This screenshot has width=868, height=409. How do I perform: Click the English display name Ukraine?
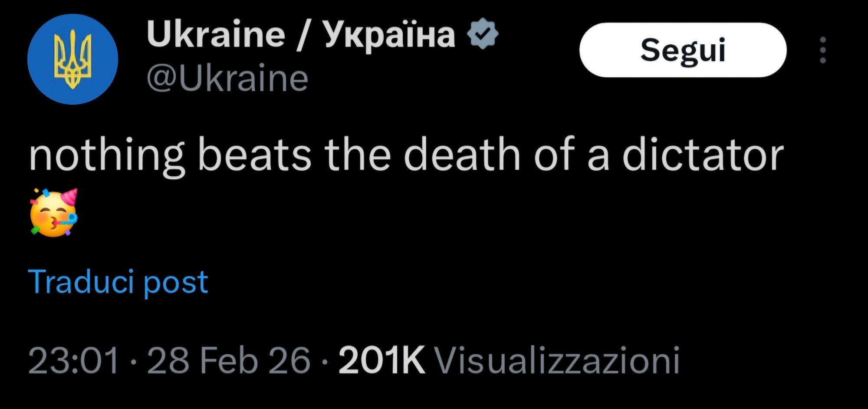216,35
